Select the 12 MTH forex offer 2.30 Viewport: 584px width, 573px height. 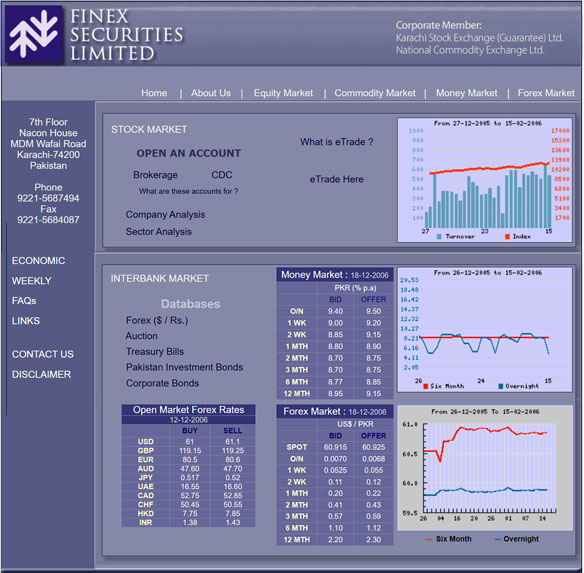(x=373, y=540)
